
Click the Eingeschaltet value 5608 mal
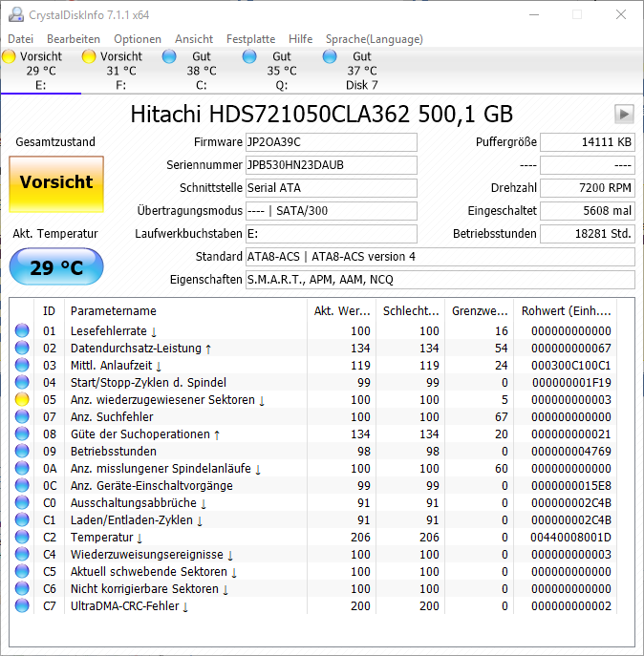(588, 211)
